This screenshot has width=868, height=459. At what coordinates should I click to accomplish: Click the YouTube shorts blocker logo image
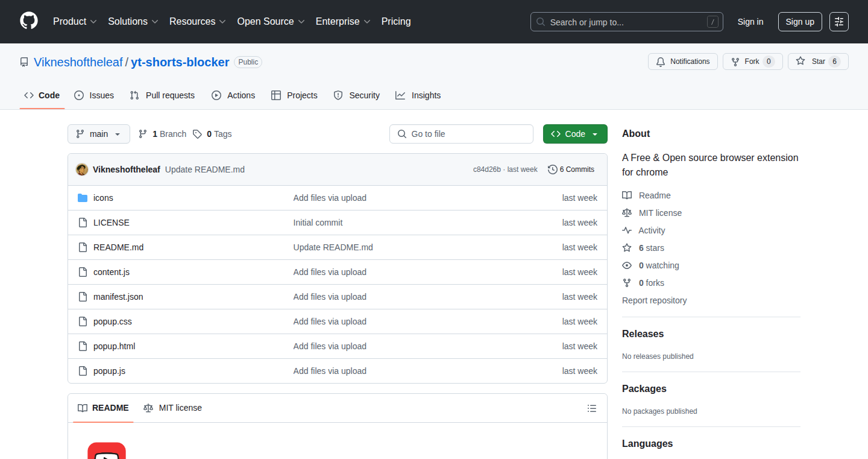[107, 451]
